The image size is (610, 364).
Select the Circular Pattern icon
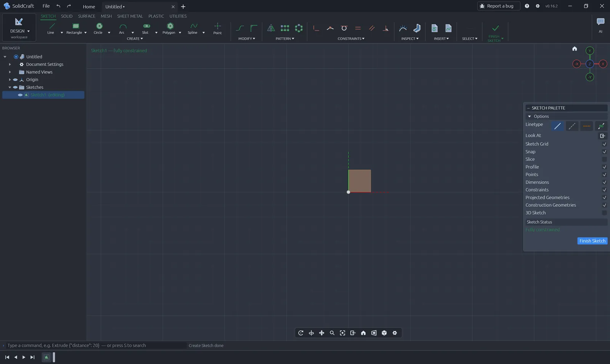tap(299, 28)
